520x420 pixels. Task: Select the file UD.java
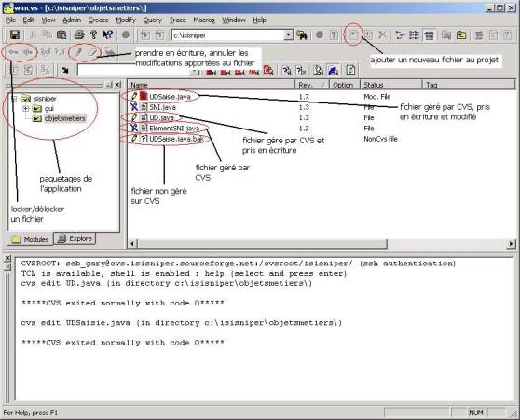[161, 117]
